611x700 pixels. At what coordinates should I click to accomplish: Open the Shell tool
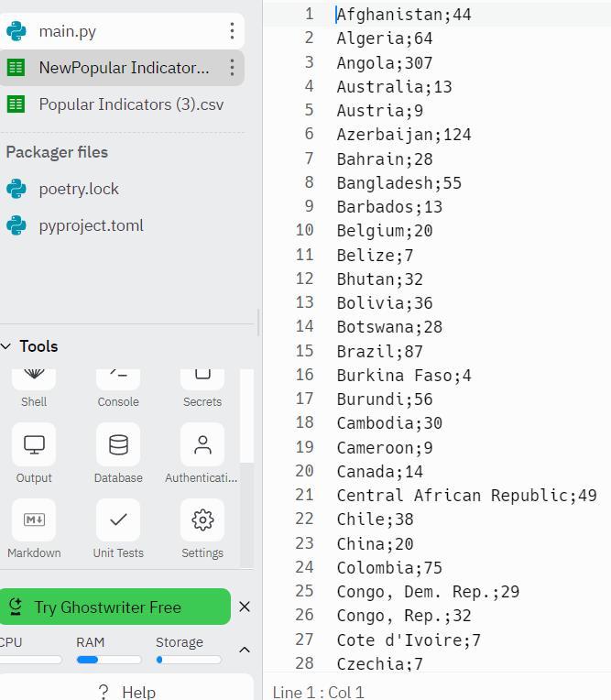[34, 385]
